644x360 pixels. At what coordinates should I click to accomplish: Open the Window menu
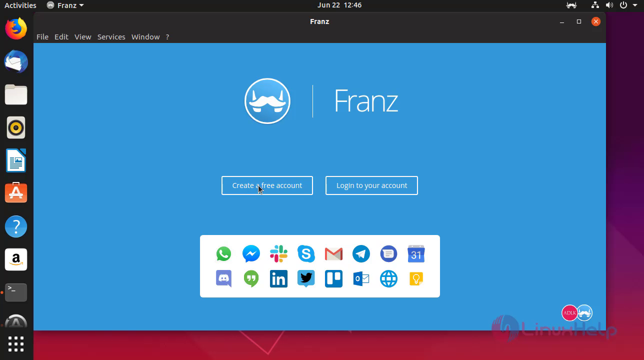[145, 37]
